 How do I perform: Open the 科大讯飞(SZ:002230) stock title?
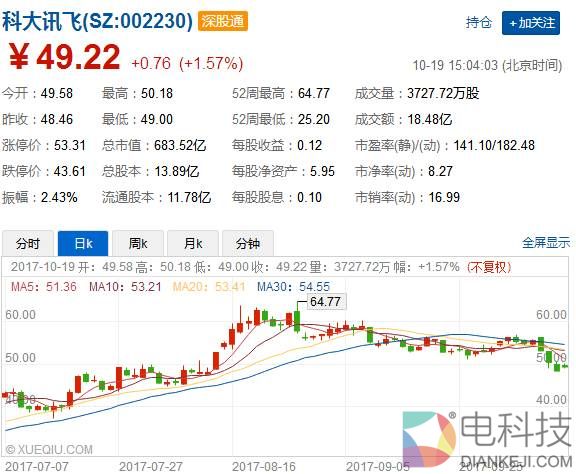[97, 21]
